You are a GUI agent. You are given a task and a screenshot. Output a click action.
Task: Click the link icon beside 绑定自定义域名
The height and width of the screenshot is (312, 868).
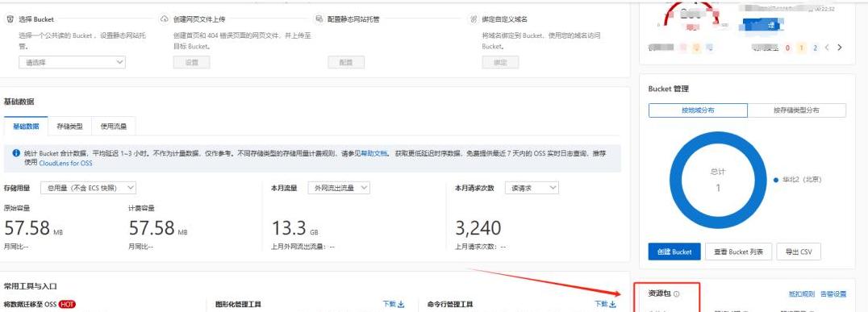point(473,19)
